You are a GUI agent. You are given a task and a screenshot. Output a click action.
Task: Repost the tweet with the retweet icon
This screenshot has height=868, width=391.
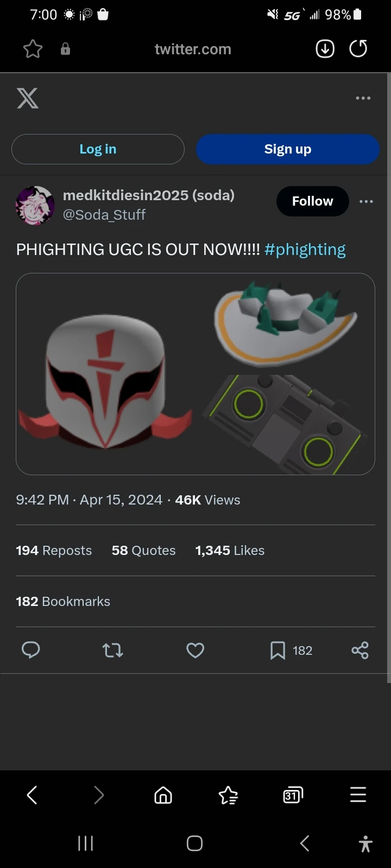click(x=112, y=650)
